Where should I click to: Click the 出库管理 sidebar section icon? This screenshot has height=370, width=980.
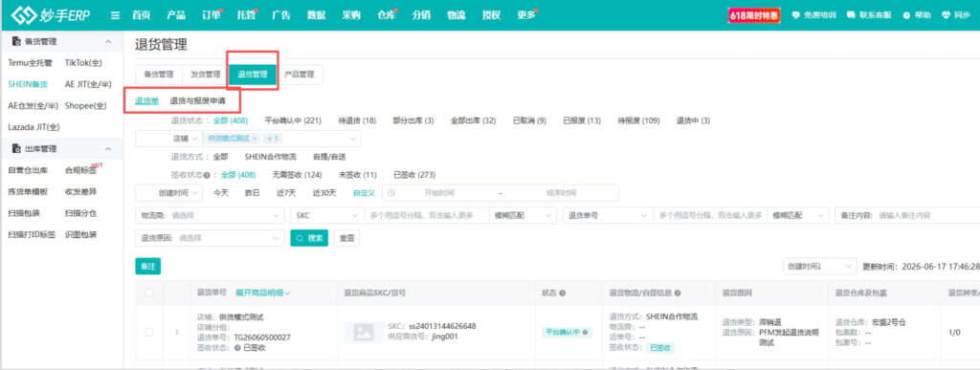[17, 148]
